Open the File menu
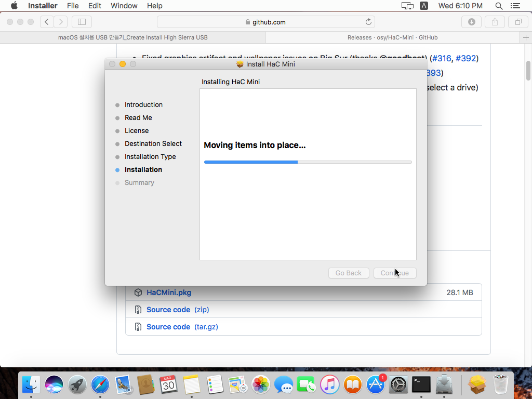Image resolution: width=532 pixels, height=399 pixels. (x=73, y=6)
